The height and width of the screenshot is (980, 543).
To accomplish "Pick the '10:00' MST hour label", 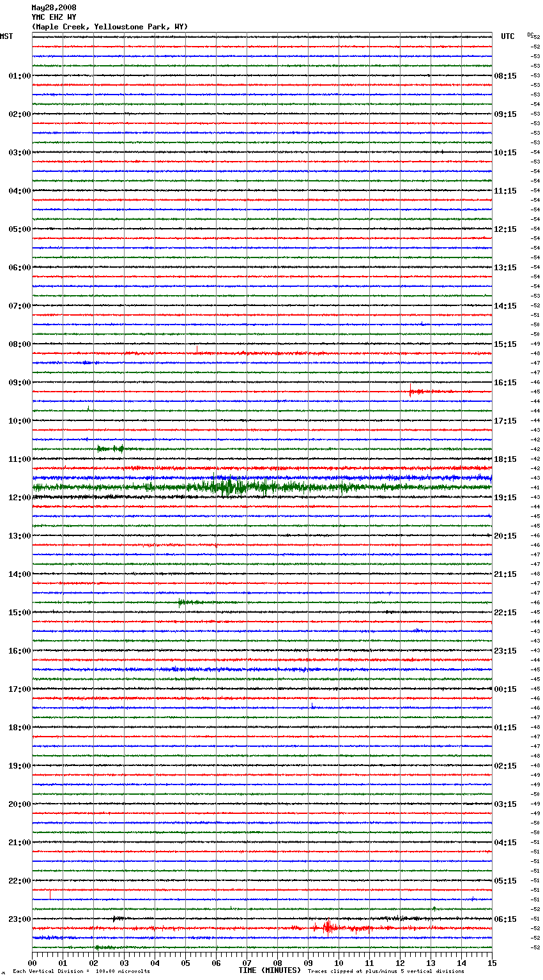I will click(x=20, y=421).
